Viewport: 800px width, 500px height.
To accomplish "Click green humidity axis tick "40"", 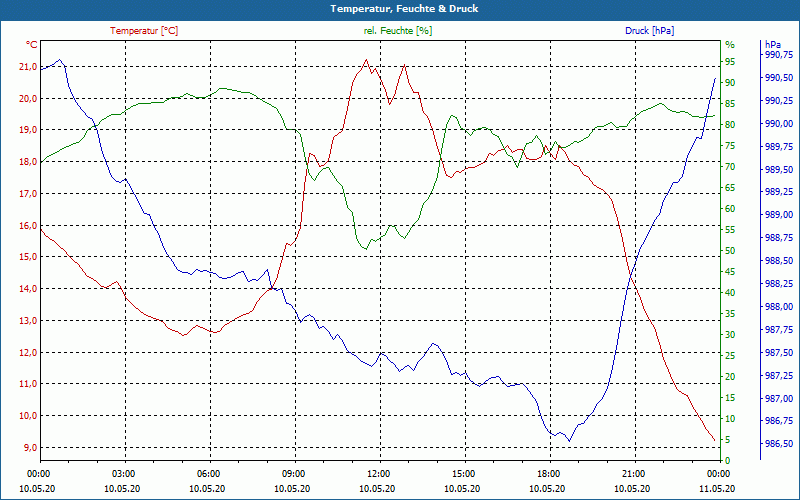I will pos(730,293).
